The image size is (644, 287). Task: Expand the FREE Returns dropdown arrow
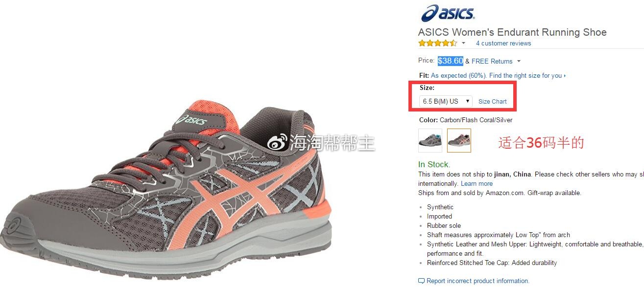click(519, 61)
